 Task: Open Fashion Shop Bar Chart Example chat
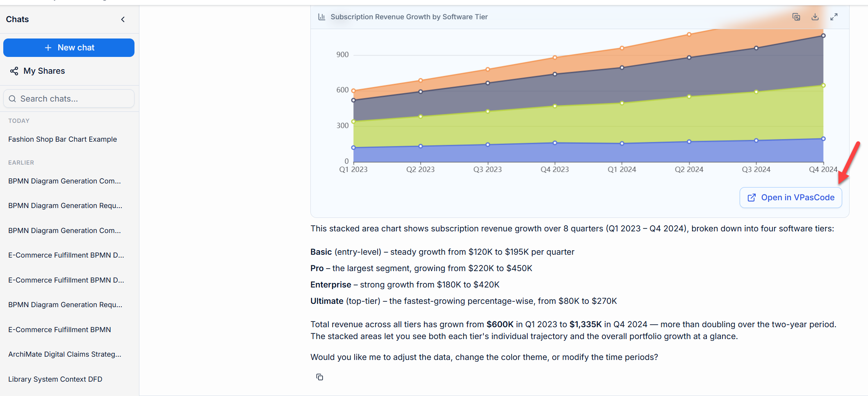tap(63, 139)
